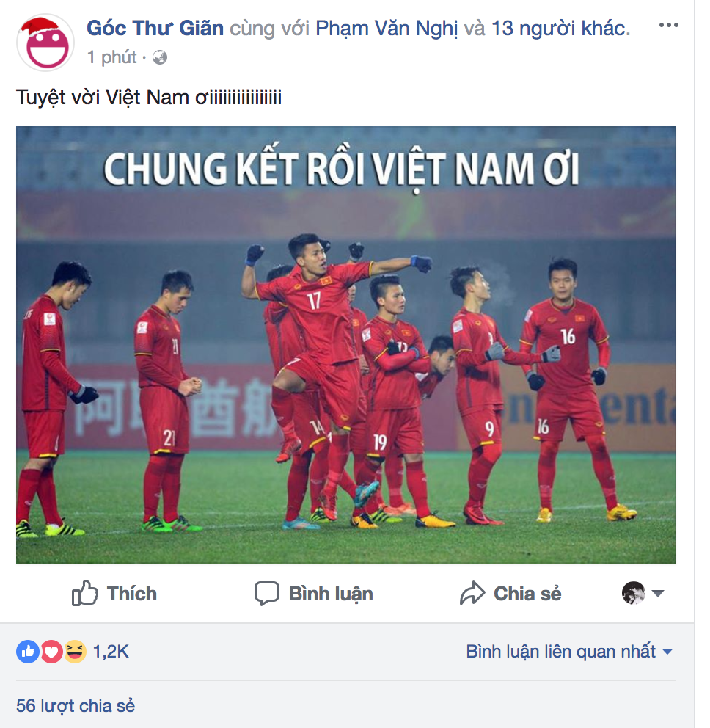Viewport: 710px width, 728px height.
Task: Open the Góc Thư Giãn page link
Action: 155,29
